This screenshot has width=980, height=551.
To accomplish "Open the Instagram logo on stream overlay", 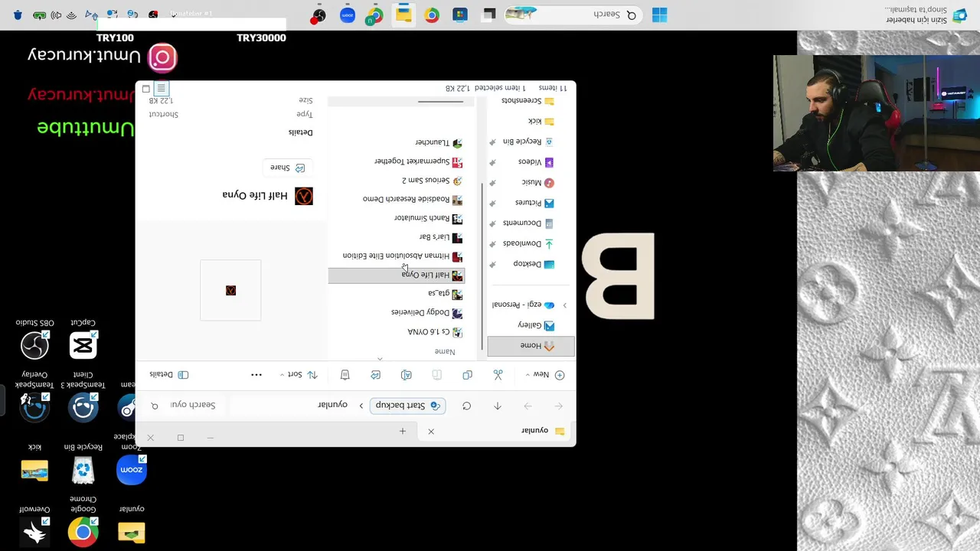I will pos(162,57).
